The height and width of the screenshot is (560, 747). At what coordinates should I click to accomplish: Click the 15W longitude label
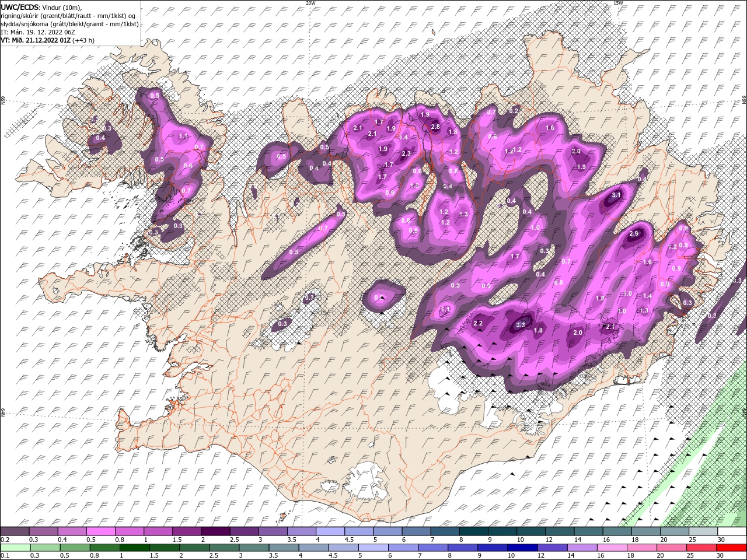click(617, 3)
